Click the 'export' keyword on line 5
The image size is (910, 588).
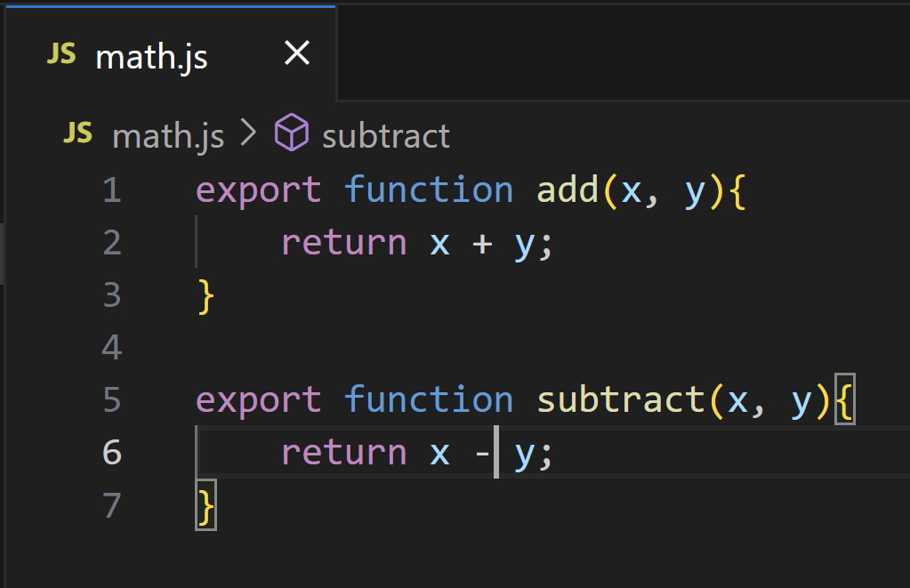[x=258, y=400]
